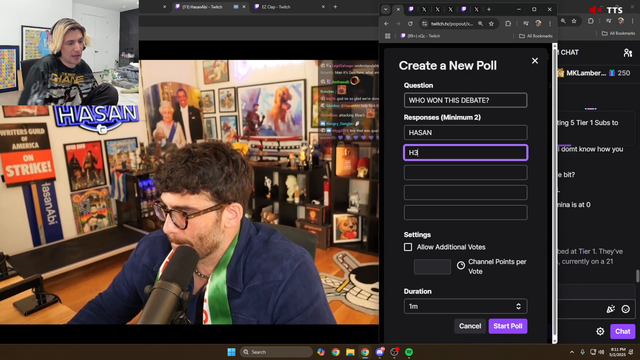640x360 pixels.
Task: Click the second response field containing H3
Action: [x=465, y=153]
